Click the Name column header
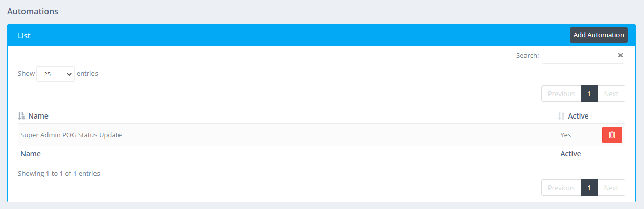The image size is (644, 209). pyautogui.click(x=38, y=116)
